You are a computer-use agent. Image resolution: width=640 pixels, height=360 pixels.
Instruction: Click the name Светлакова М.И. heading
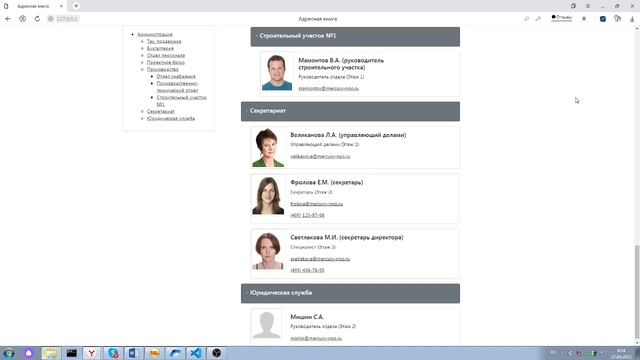(x=347, y=237)
